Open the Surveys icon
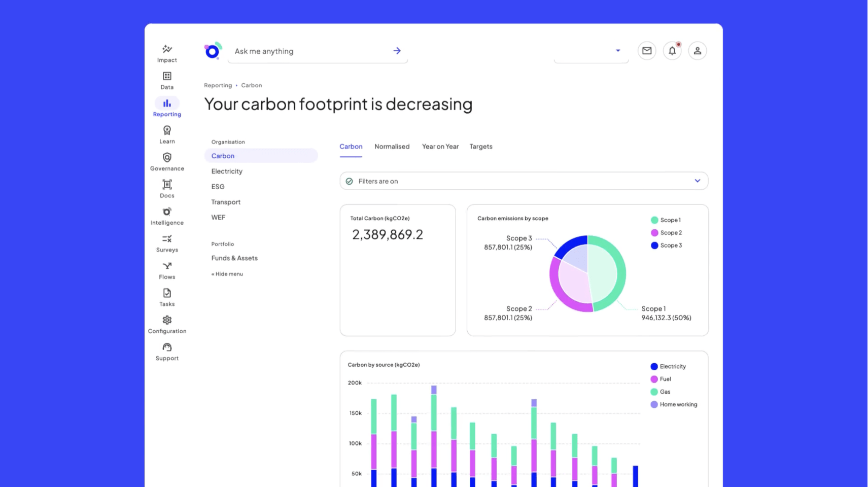 [167, 238]
